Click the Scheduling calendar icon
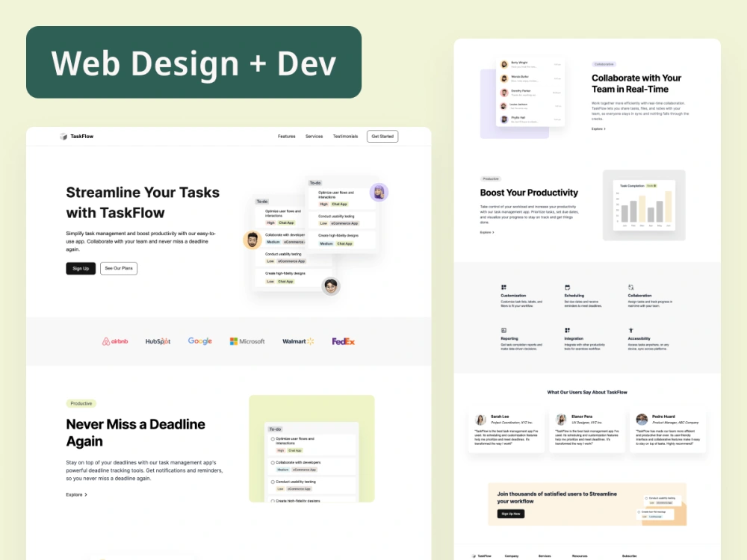 coord(567,287)
